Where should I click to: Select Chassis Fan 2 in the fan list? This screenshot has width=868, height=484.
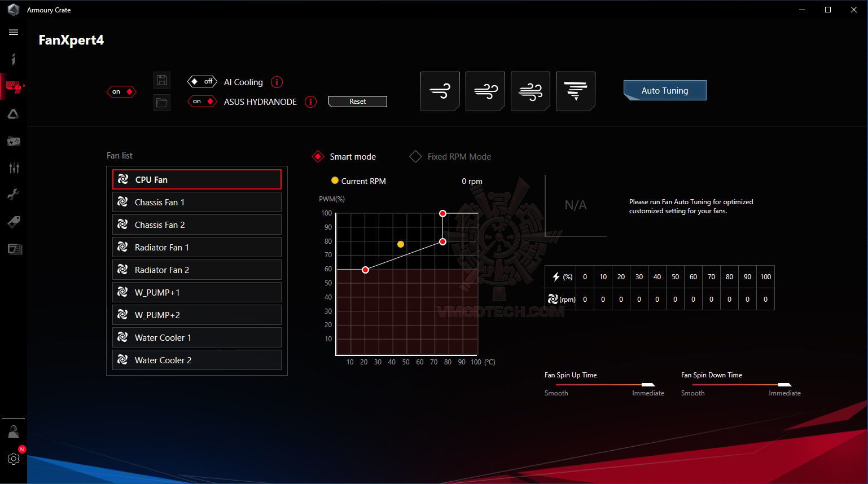[197, 225]
